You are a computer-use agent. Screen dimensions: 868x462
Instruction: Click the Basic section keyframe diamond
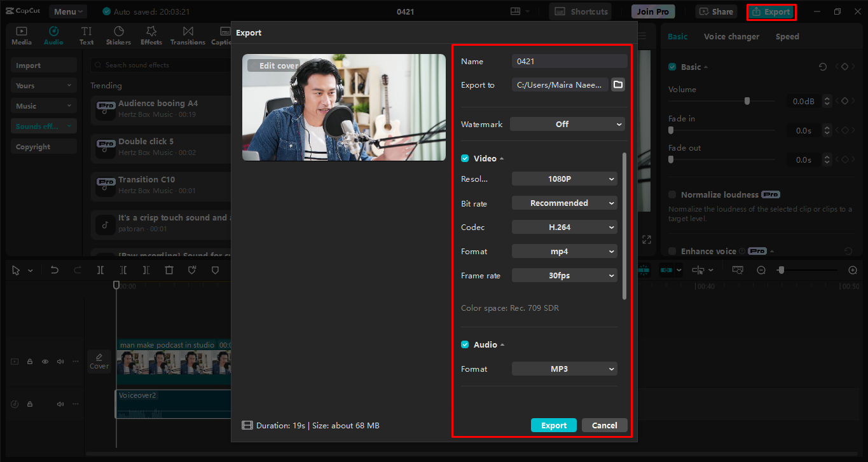(x=844, y=67)
